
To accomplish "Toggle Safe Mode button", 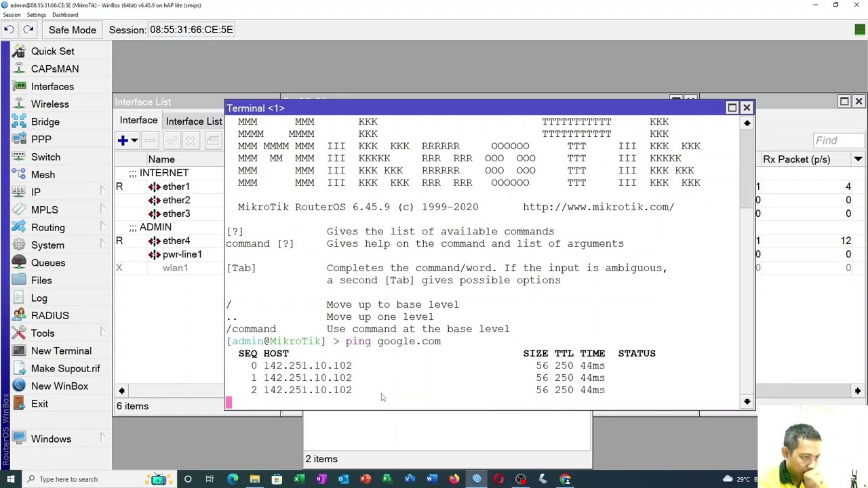I will 72,30.
